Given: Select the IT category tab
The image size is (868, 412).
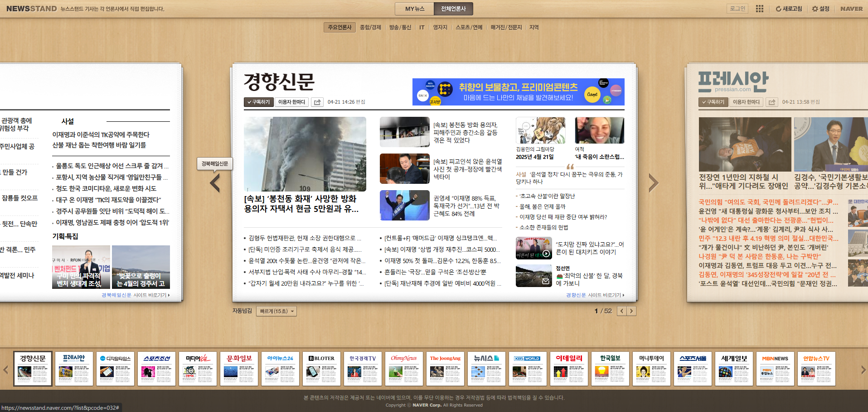Looking at the screenshot, I should (422, 27).
